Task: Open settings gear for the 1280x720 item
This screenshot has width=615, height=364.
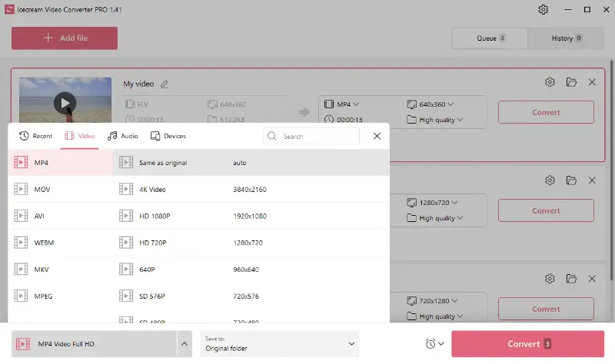Action: pos(550,180)
